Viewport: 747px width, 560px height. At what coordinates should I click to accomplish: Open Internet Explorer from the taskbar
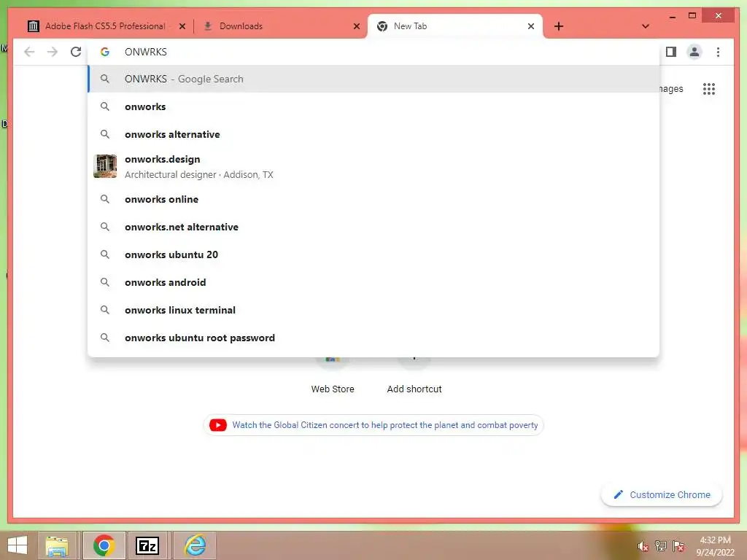tap(195, 545)
